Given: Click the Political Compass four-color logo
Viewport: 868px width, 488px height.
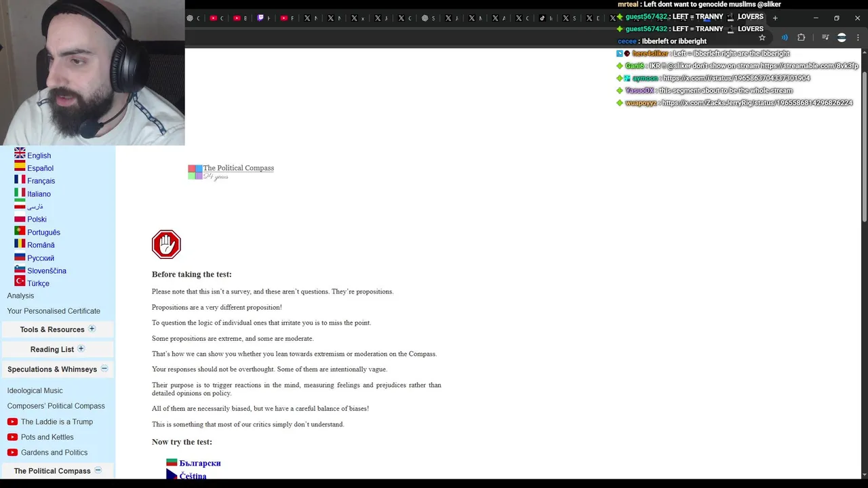Looking at the screenshot, I should click(x=195, y=172).
